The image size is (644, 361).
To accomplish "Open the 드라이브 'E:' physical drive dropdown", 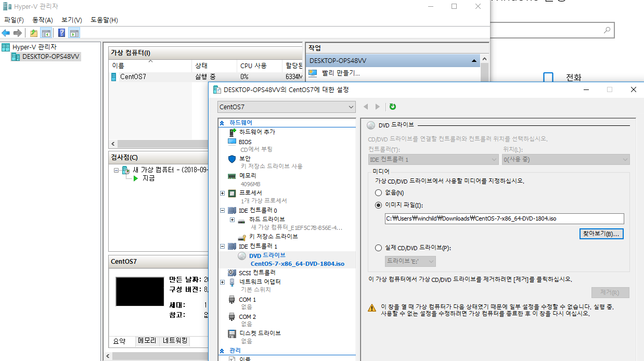I will point(410,261).
